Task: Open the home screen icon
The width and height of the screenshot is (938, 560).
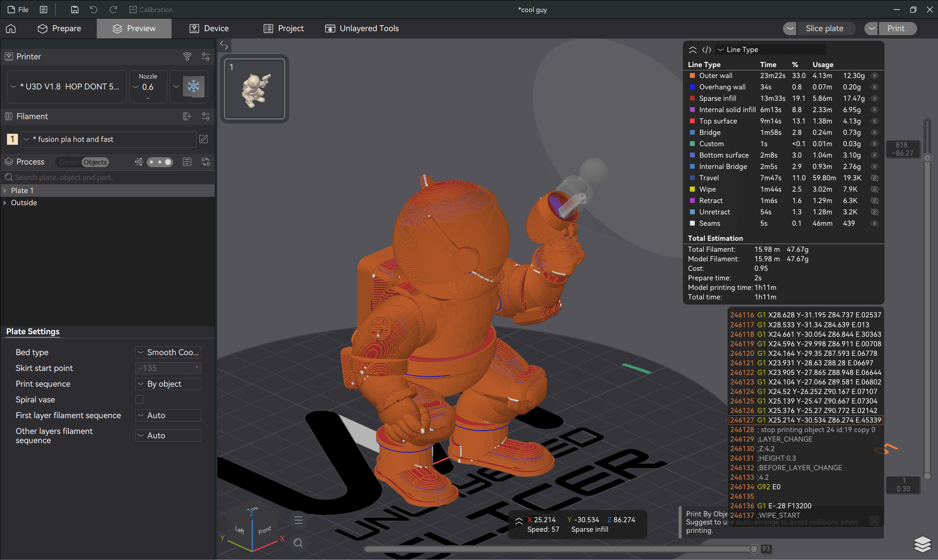Action: point(11,29)
